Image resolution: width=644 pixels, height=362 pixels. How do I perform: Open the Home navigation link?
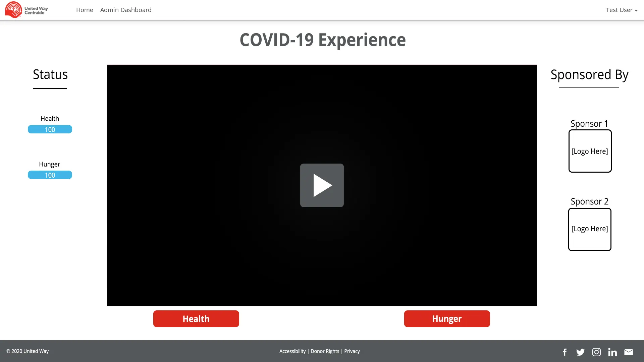tap(85, 10)
